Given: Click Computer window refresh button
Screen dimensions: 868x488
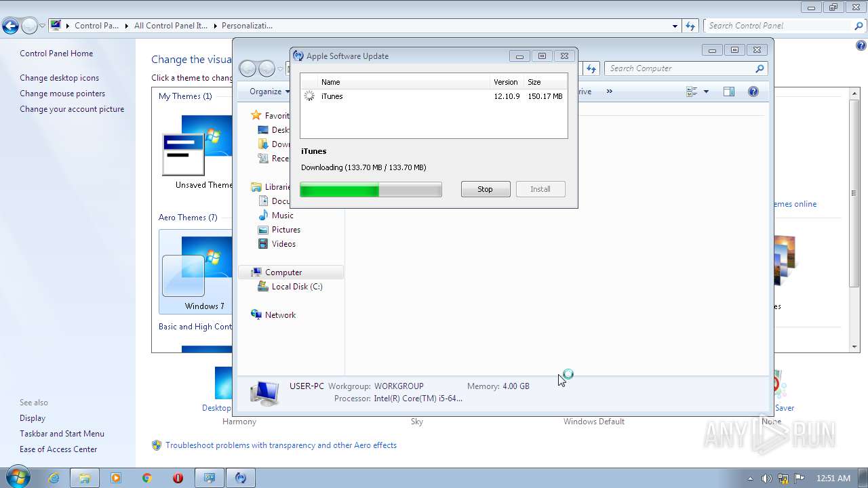Looking at the screenshot, I should point(591,68).
